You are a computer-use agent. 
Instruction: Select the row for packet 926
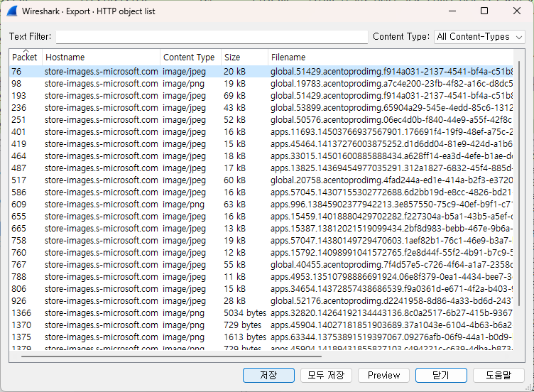(x=261, y=301)
